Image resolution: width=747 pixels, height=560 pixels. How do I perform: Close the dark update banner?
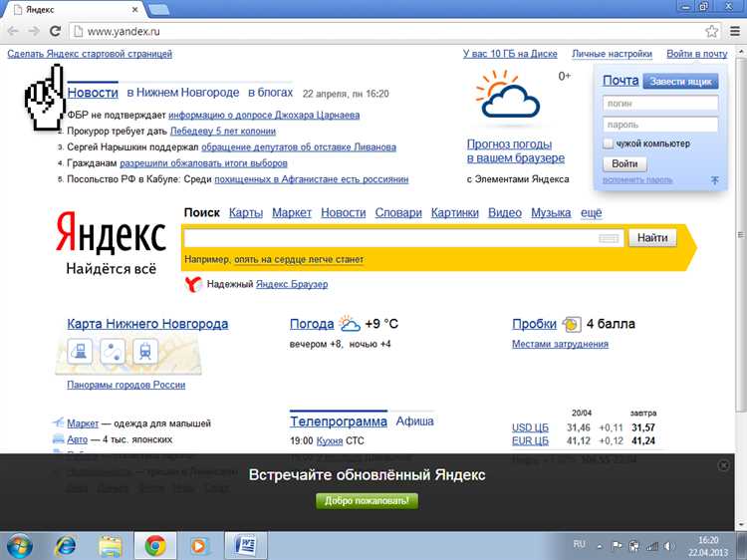[x=724, y=465]
